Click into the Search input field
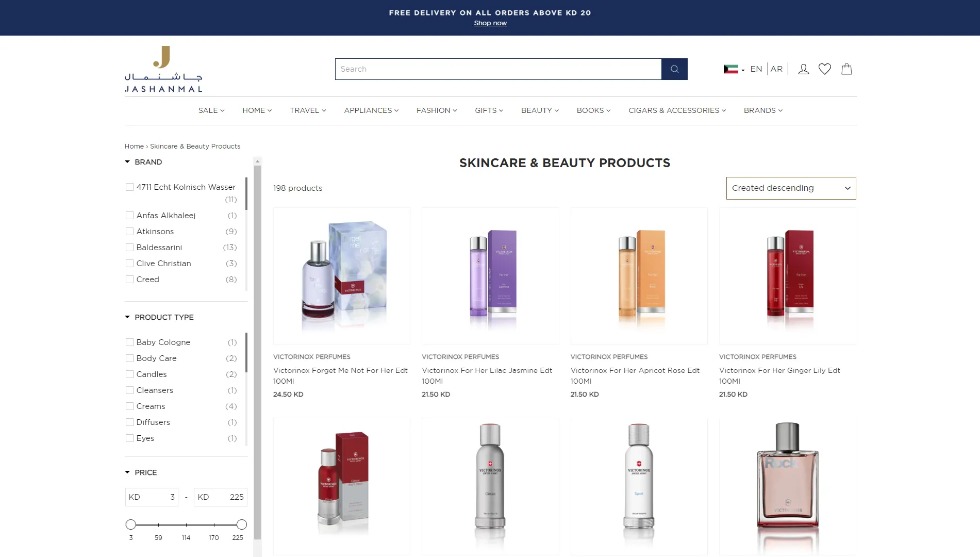 point(498,69)
